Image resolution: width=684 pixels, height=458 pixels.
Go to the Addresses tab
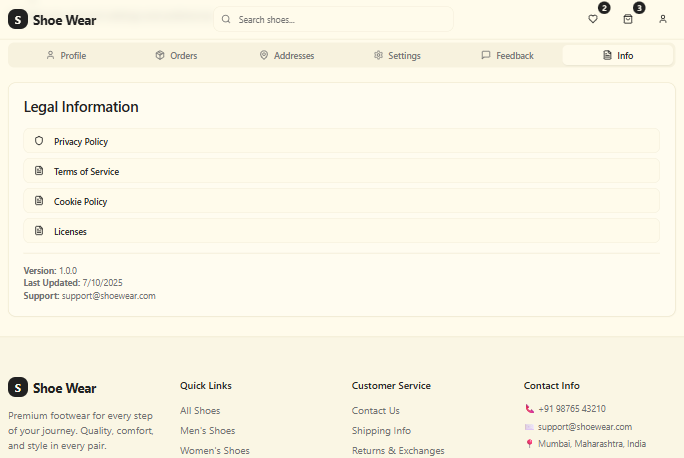286,55
